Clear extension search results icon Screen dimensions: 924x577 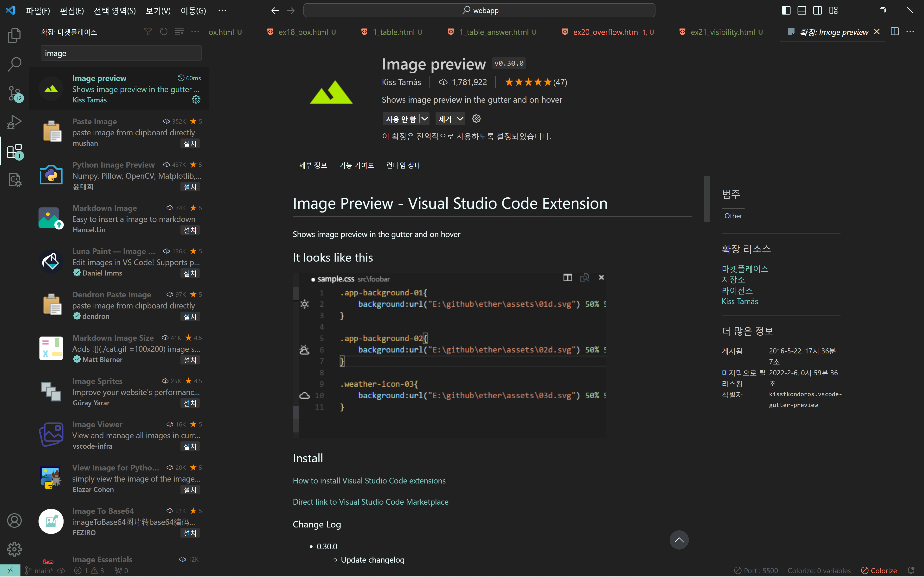pyautogui.click(x=179, y=32)
